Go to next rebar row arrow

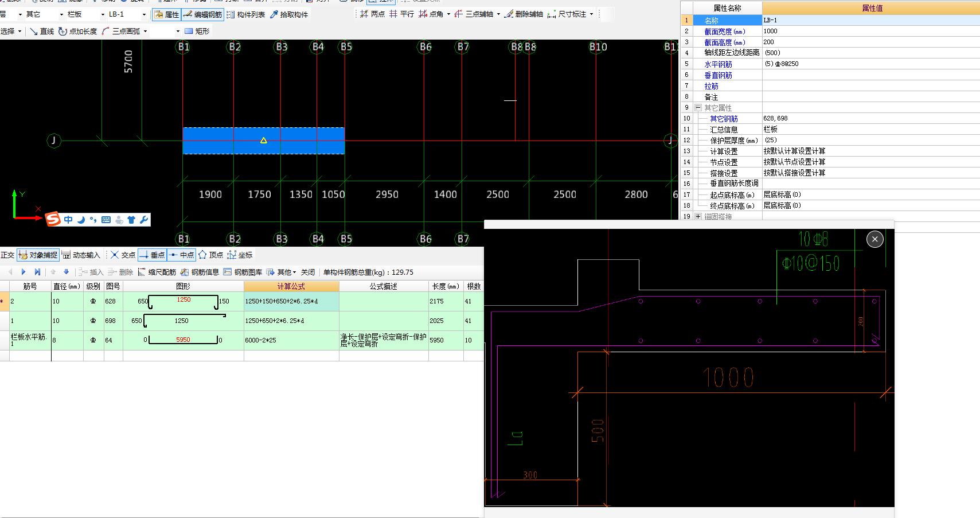[24, 272]
